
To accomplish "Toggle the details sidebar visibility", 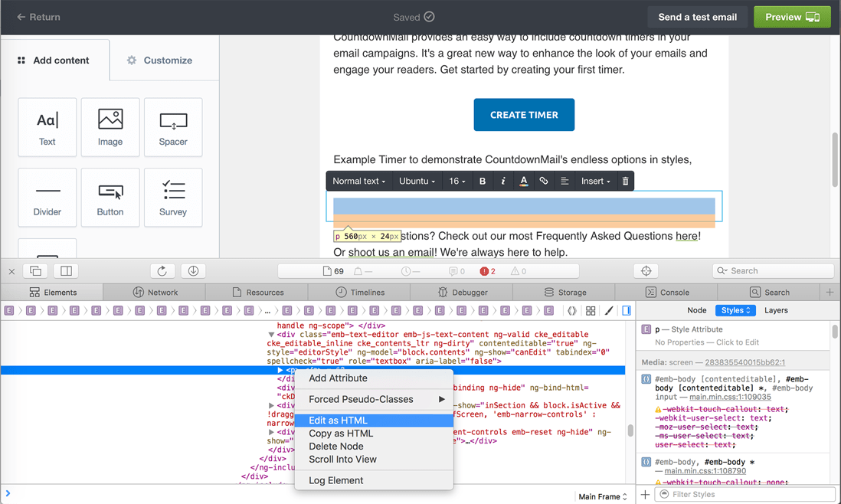I will click(627, 310).
